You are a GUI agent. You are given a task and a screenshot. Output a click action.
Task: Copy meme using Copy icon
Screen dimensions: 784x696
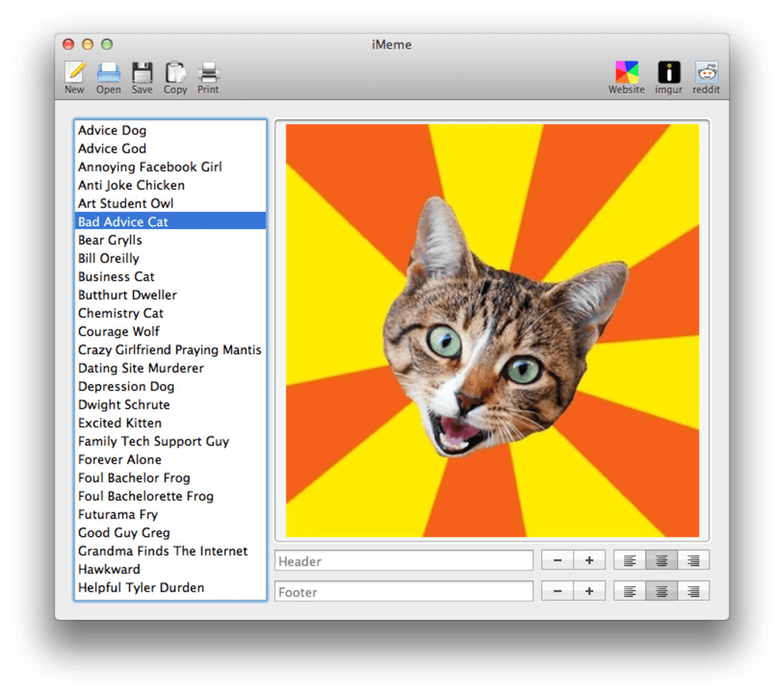(175, 73)
